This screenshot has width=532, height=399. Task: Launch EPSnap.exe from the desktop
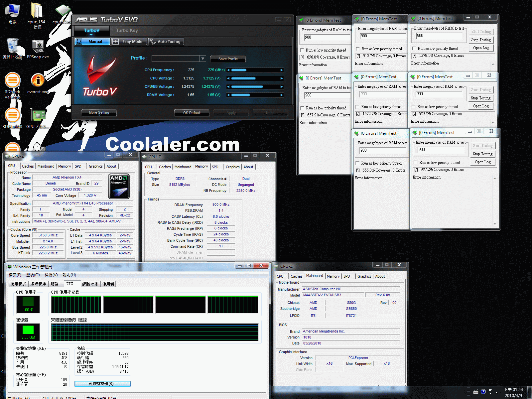tap(38, 49)
